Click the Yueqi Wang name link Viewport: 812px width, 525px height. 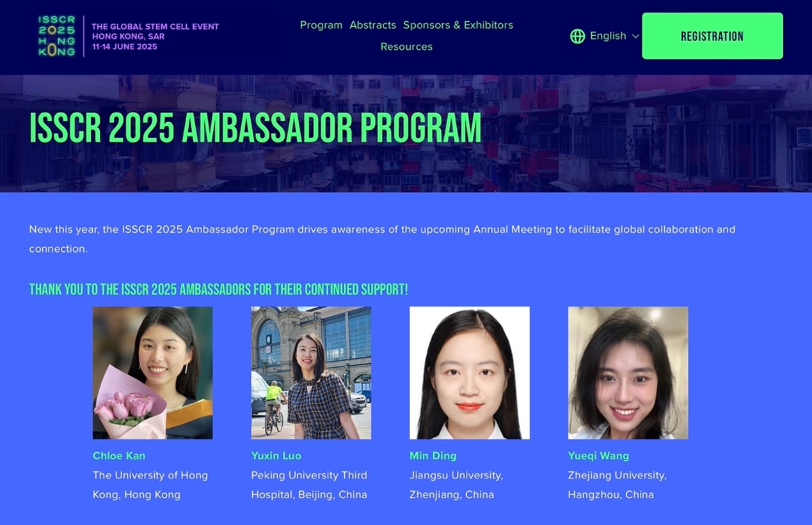click(x=598, y=456)
